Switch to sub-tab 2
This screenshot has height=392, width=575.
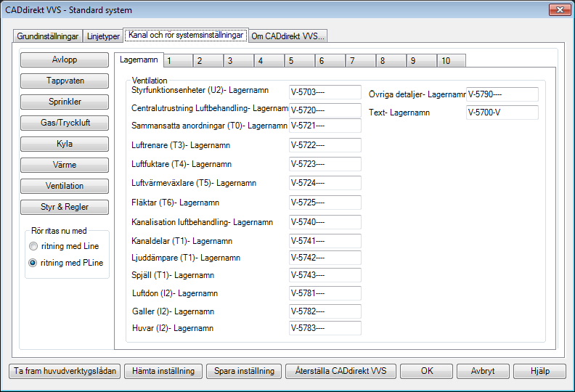click(x=208, y=61)
